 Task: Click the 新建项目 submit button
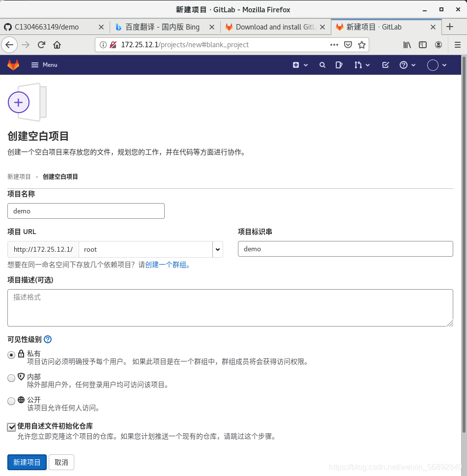27,462
